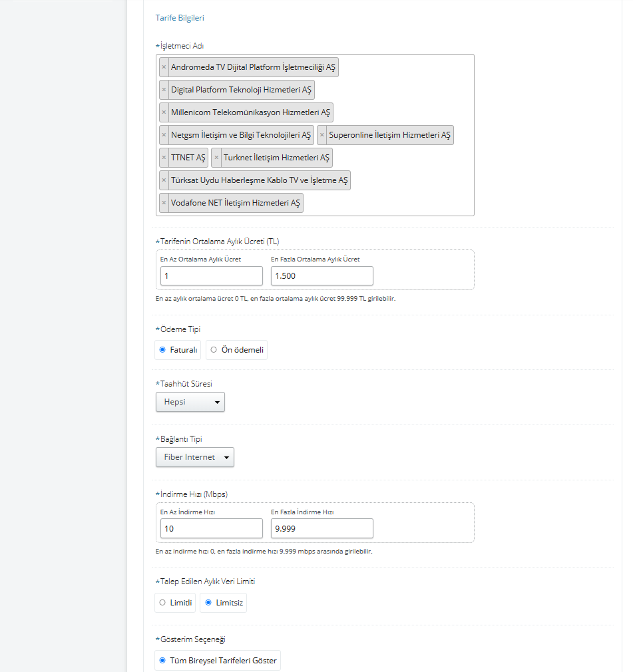Remove Türksat Uydu Haberleşme tag
This screenshot has width=633, height=672.
click(x=164, y=180)
